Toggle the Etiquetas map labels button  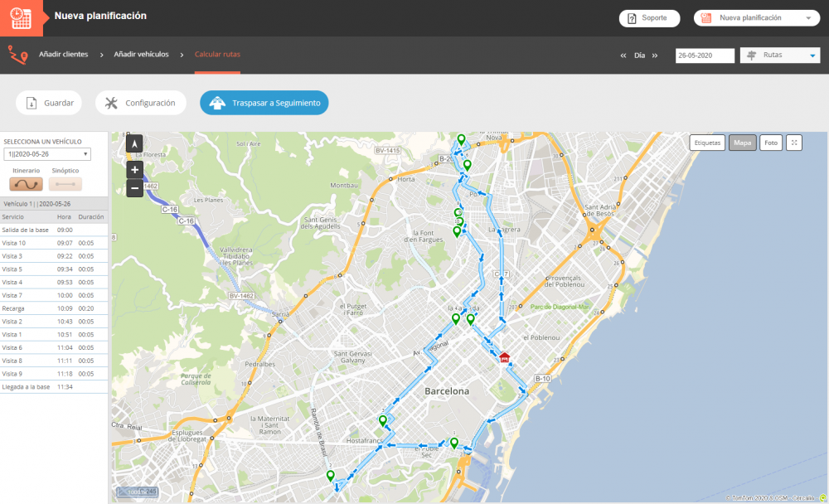click(707, 143)
